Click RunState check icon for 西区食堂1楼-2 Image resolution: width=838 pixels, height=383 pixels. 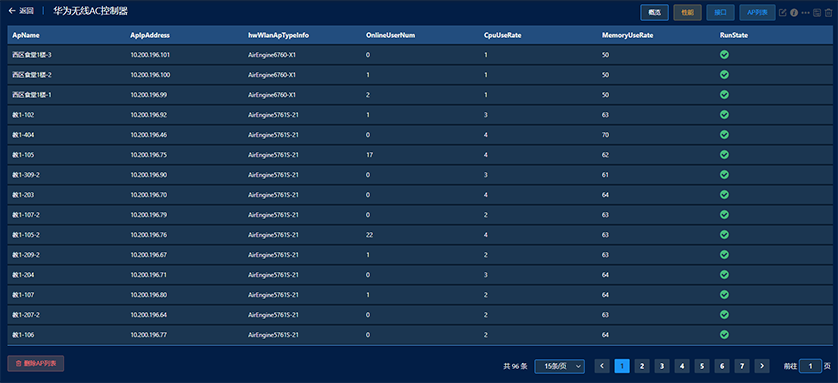724,74
